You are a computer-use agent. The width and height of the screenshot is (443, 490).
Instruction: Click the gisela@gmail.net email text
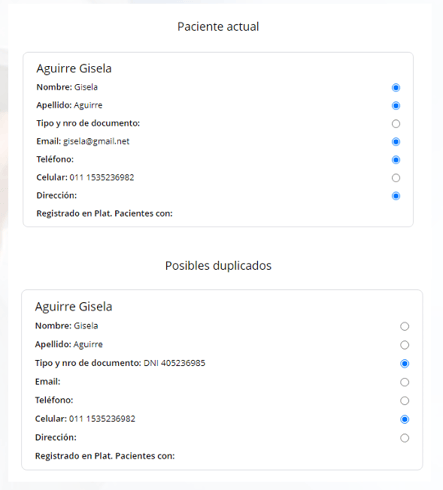(x=96, y=141)
